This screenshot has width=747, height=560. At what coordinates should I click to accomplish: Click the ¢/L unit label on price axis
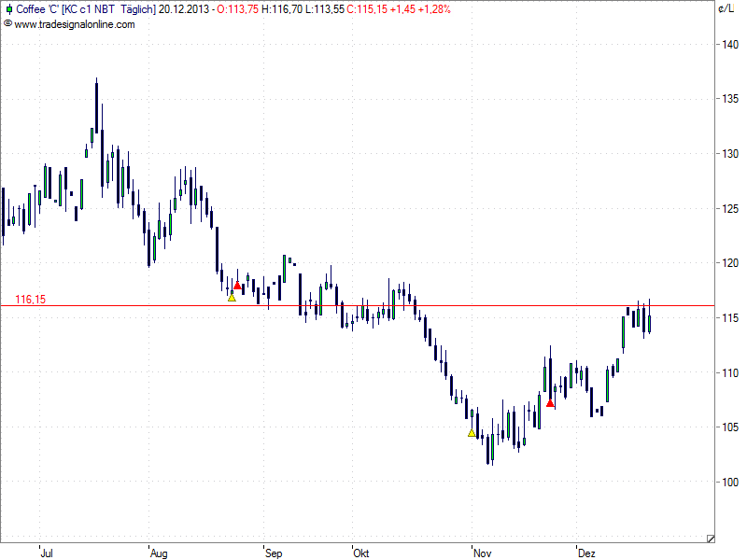pos(726,8)
